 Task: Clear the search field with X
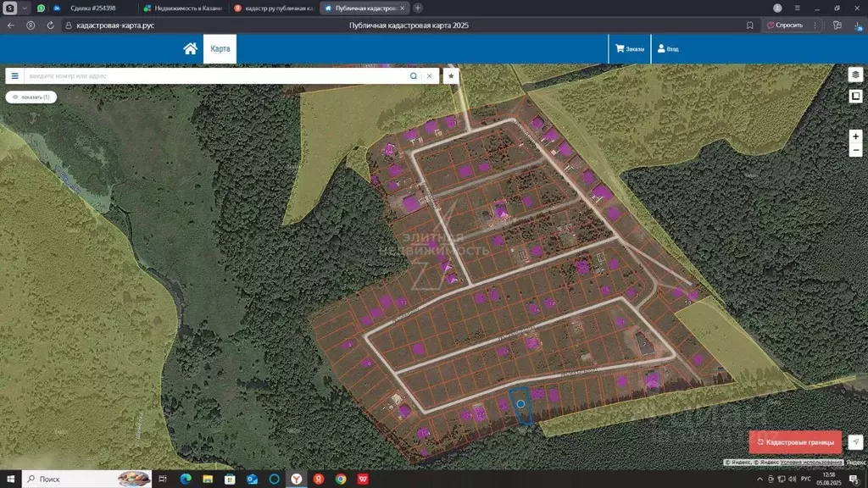tap(430, 75)
